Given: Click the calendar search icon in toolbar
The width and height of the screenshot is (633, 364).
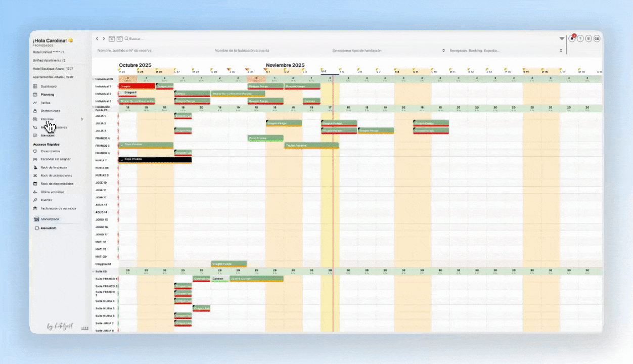Looking at the screenshot, I should coord(119,38).
